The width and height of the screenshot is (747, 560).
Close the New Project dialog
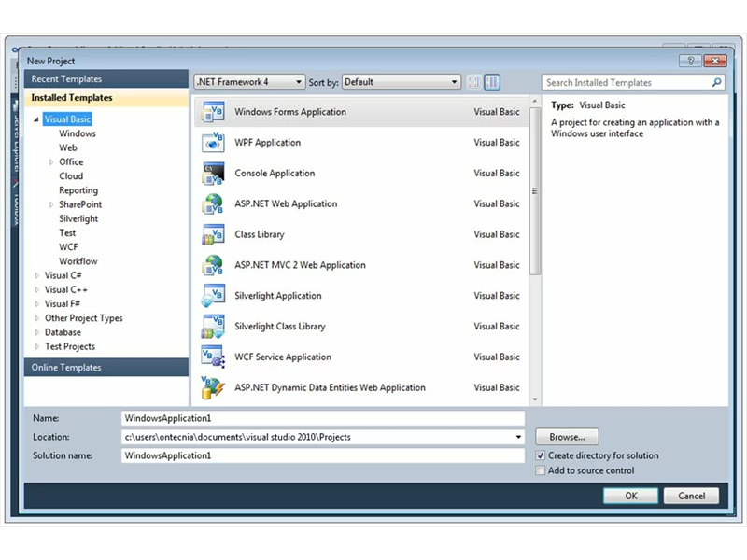click(714, 61)
